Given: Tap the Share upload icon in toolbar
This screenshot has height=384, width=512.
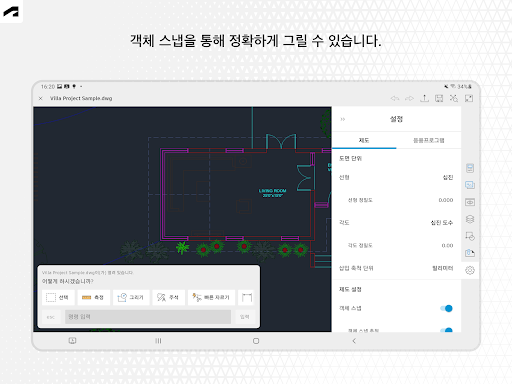Looking at the screenshot, I should coord(424,98).
